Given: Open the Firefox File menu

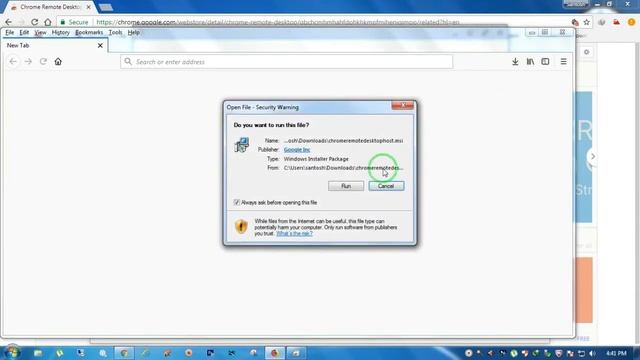Looking at the screenshot, I should coord(9,32).
